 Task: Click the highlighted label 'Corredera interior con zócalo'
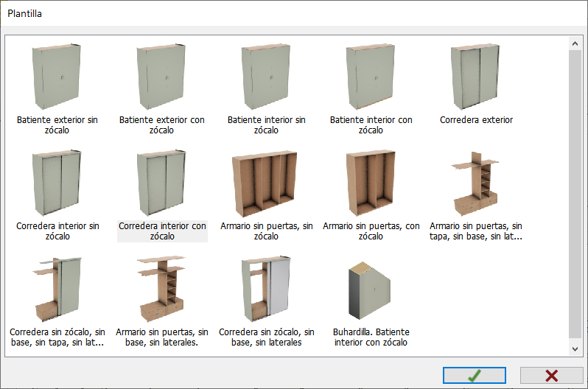(162, 231)
